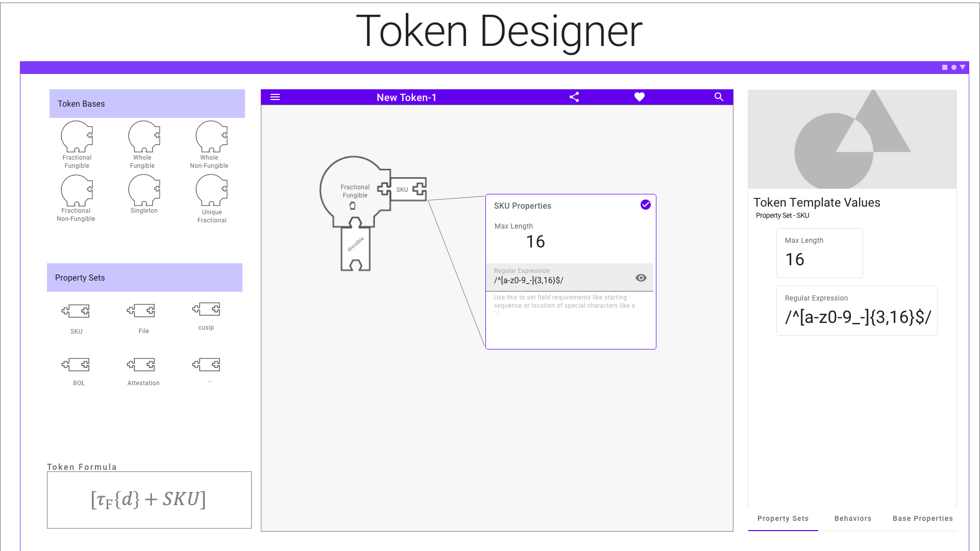Open the Base Properties tab

coord(922,518)
